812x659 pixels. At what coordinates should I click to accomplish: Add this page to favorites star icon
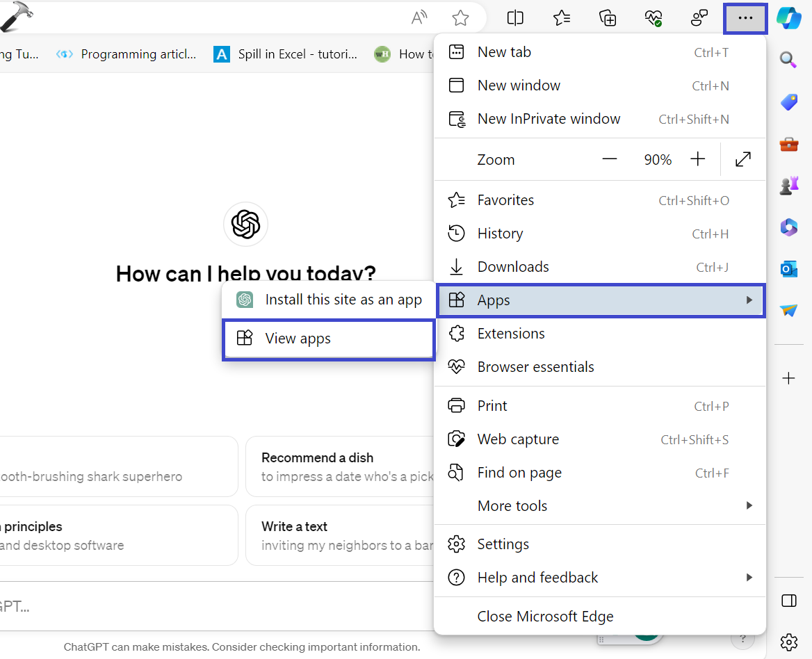coord(460,18)
